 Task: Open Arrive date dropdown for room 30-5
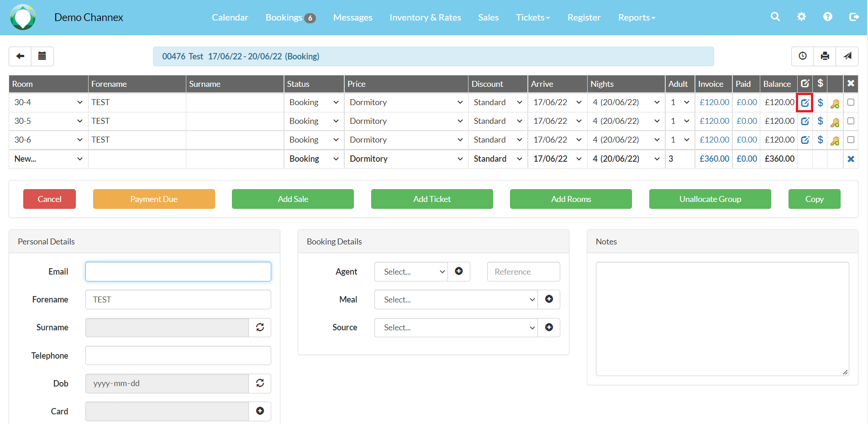click(x=558, y=121)
